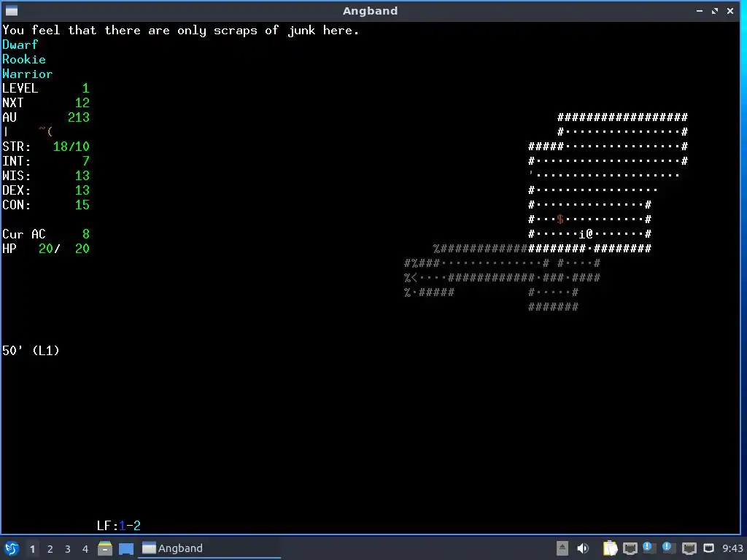Screen dimensions: 747x560
Task: Click the 'i' monster next to player
Action: coord(582,234)
